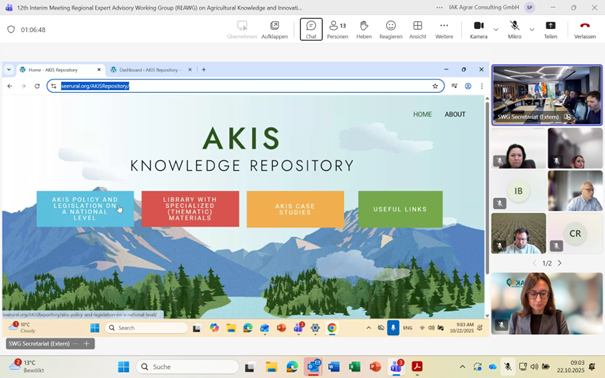Expand the Kamera options dropdown arrow
Viewport: 605px width, 378px height.
pos(496,29)
